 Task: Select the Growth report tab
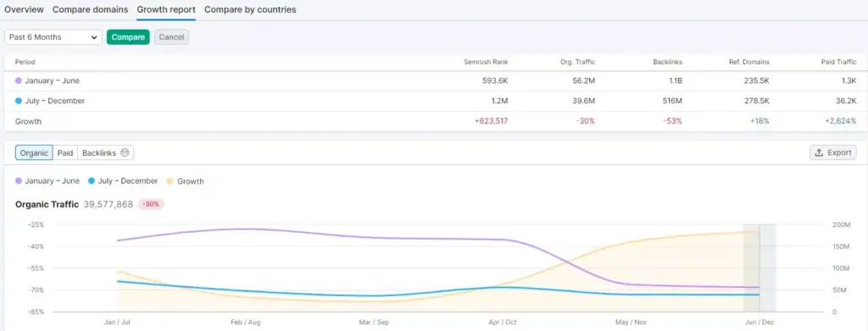(166, 9)
